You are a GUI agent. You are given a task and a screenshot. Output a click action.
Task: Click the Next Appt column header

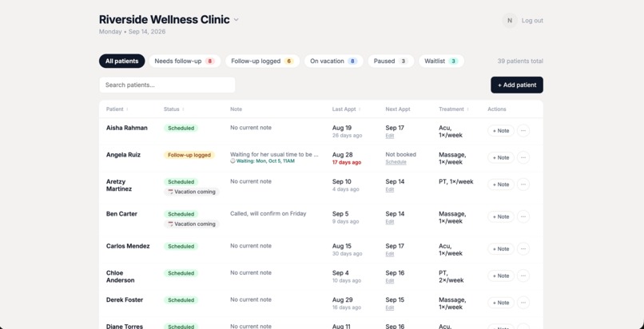398,109
